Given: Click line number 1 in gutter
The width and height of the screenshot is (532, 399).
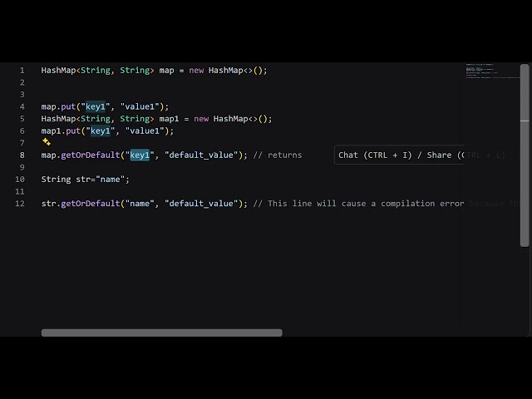Looking at the screenshot, I should coord(22,70).
